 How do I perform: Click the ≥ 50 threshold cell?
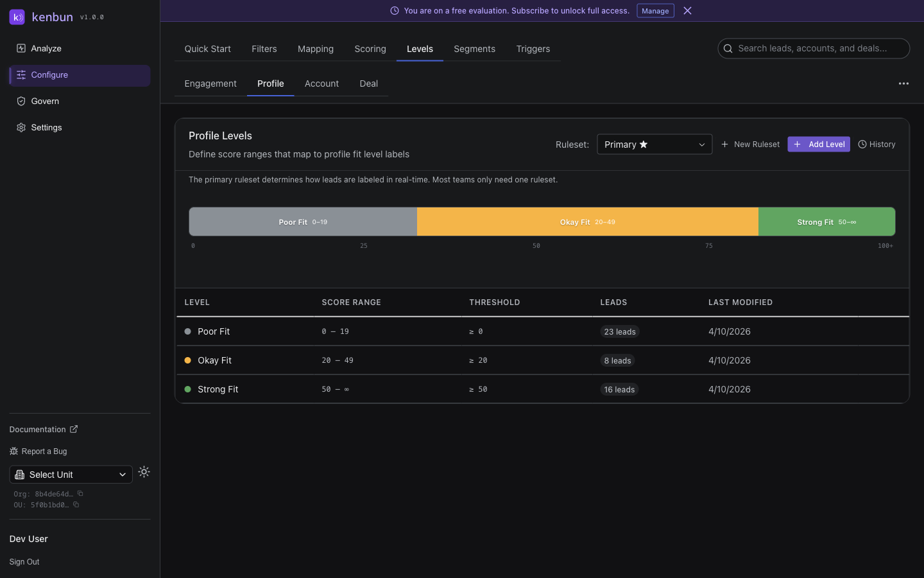(478, 389)
